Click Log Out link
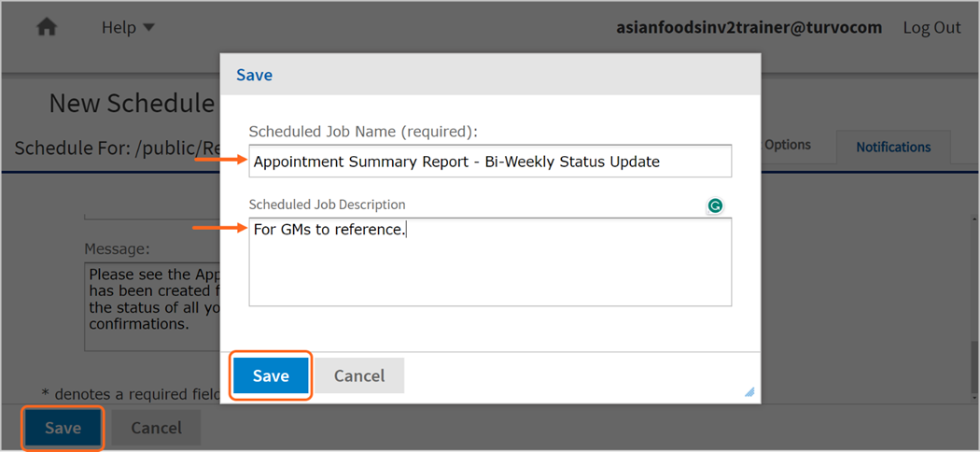This screenshot has width=980, height=452. [x=931, y=27]
